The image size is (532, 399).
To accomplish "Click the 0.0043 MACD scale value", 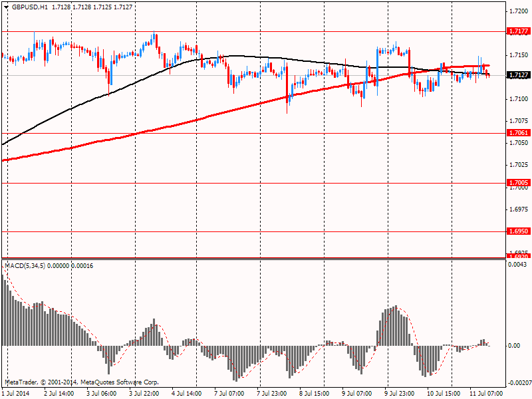I will coord(517,264).
